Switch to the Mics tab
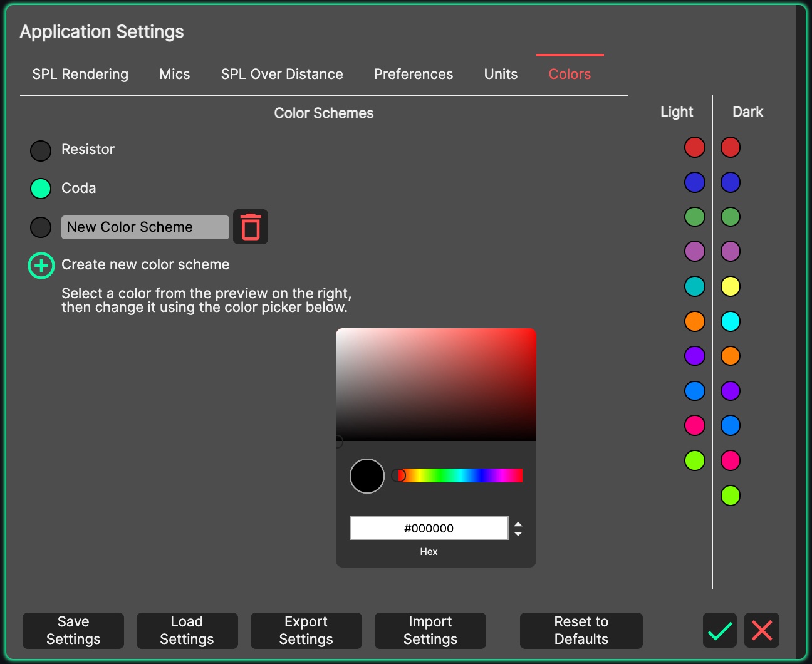Image resolution: width=812 pixels, height=664 pixels. click(175, 74)
